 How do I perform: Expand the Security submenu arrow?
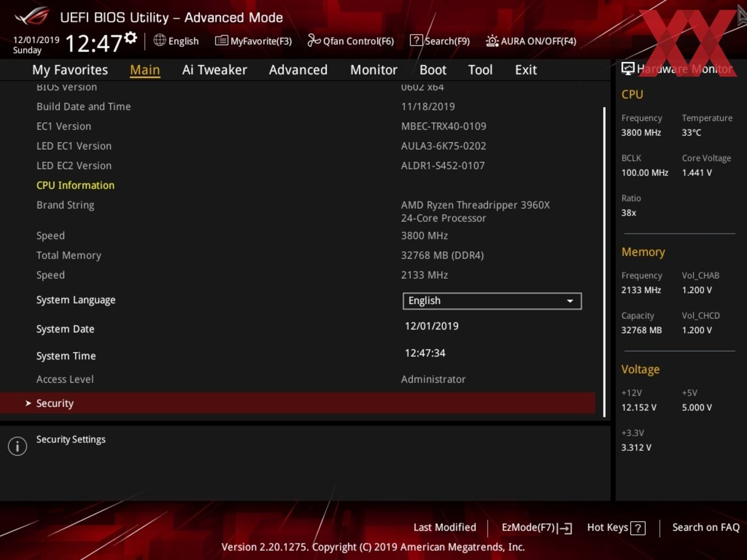(x=28, y=403)
